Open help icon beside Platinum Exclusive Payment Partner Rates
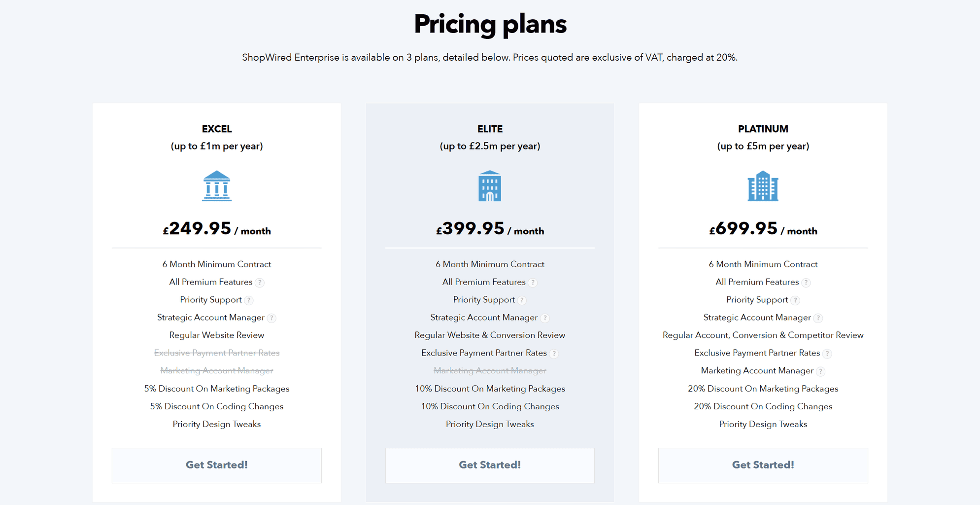 tap(827, 354)
